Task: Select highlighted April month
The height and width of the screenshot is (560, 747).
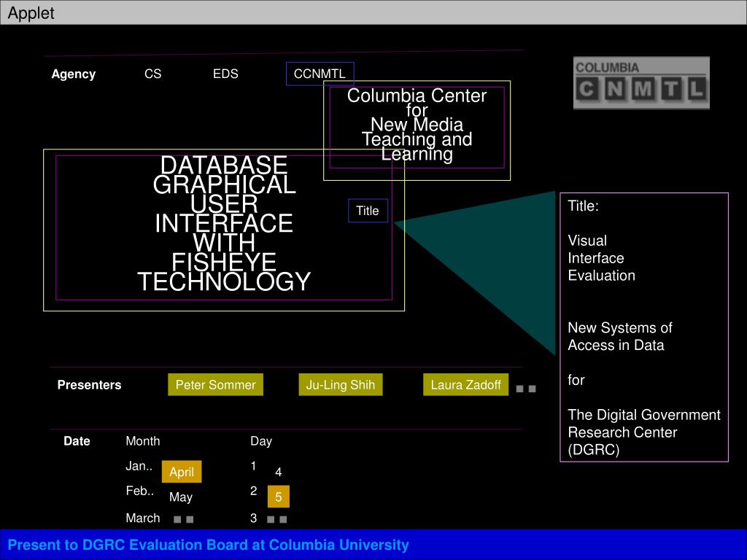Action: point(182,472)
